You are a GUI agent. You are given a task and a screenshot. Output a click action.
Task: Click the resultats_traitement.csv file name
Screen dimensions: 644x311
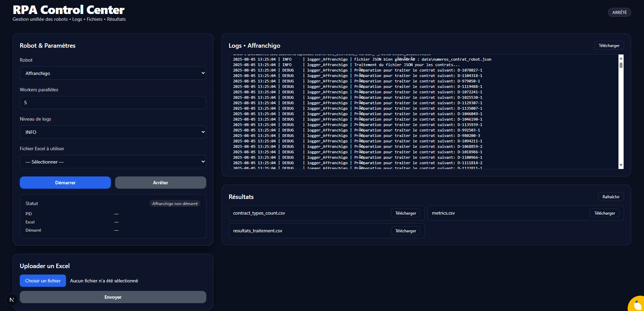pos(258,231)
